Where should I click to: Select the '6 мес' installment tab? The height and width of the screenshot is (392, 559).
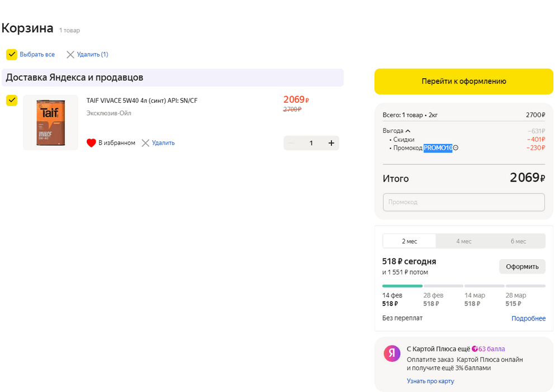coord(518,241)
